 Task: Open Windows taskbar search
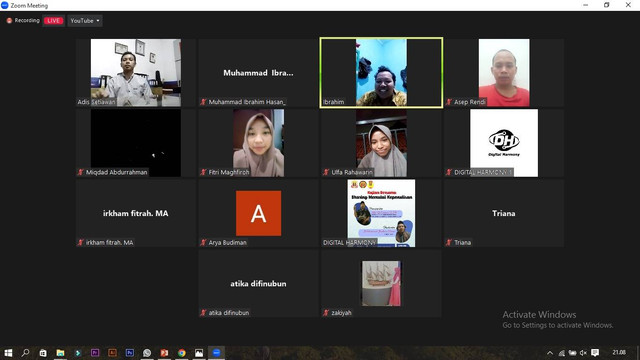tap(25, 353)
